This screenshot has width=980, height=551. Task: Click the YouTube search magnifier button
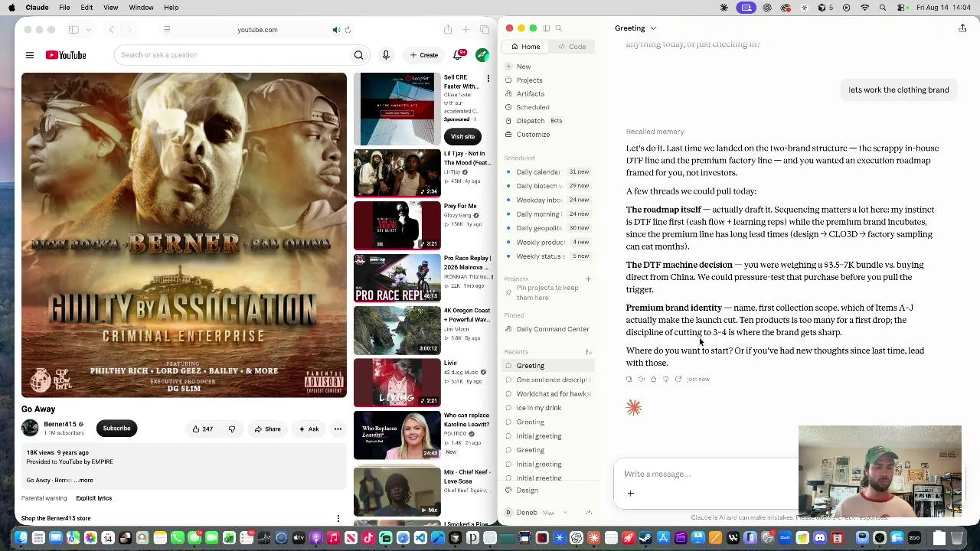pos(358,55)
